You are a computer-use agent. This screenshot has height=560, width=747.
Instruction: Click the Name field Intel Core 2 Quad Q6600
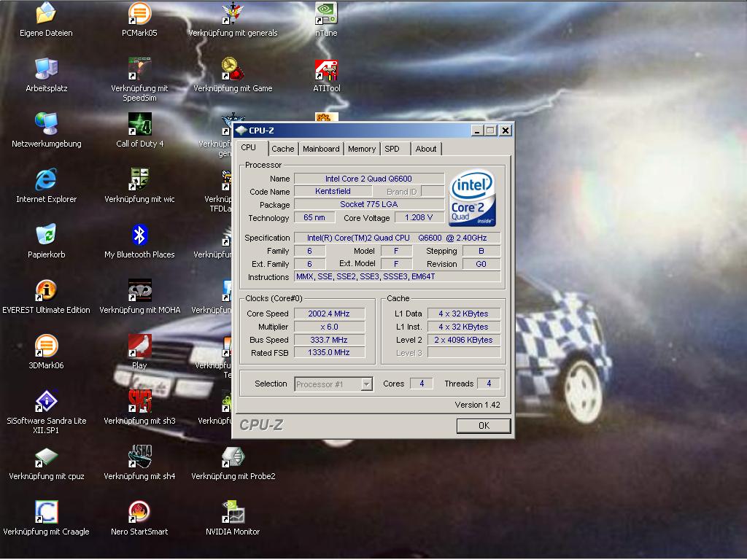tap(368, 179)
